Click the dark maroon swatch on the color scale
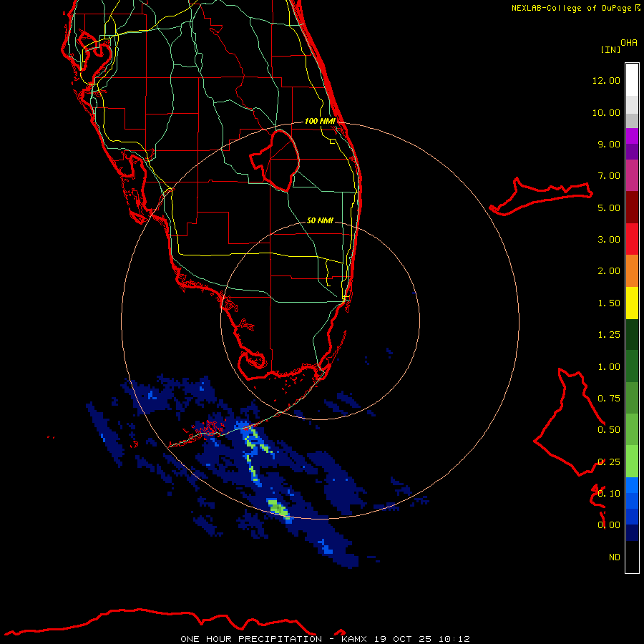Image resolution: width=644 pixels, height=644 pixels. pyautogui.click(x=632, y=208)
